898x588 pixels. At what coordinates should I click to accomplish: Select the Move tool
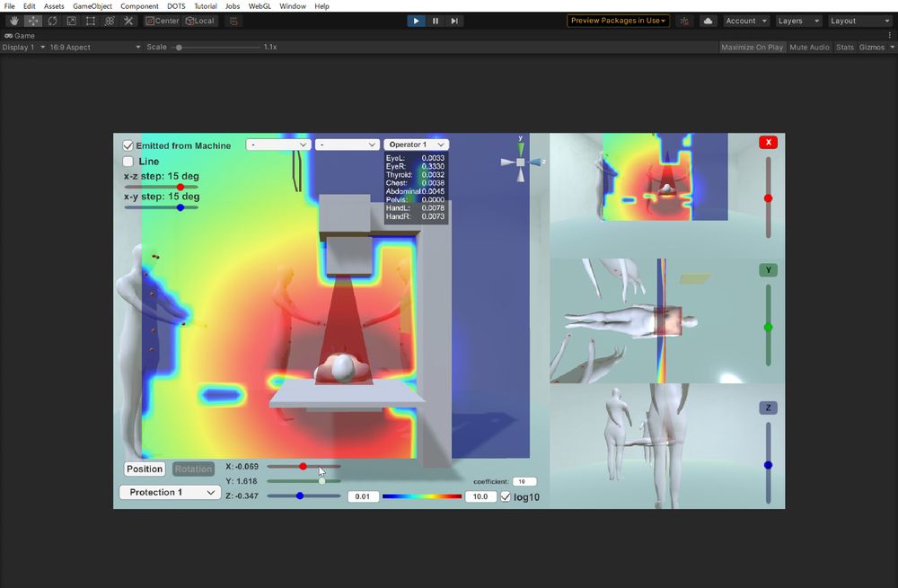(x=33, y=21)
